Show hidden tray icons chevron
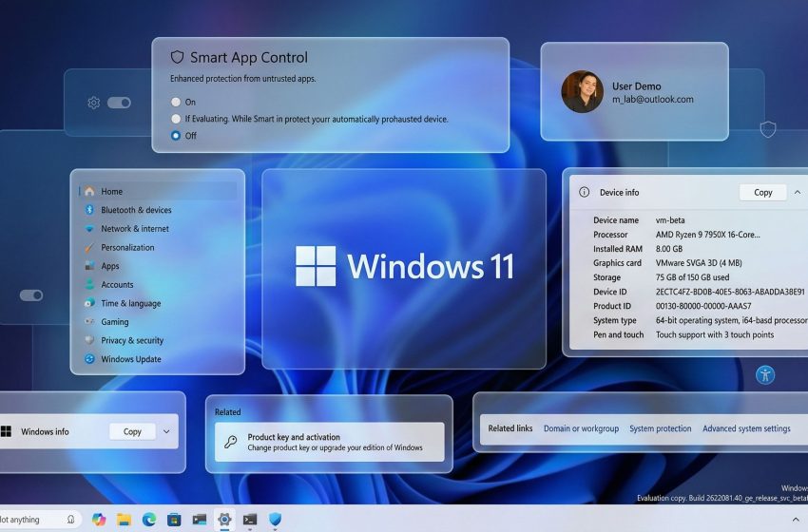Image resolution: width=808 pixels, height=532 pixels. (x=796, y=519)
